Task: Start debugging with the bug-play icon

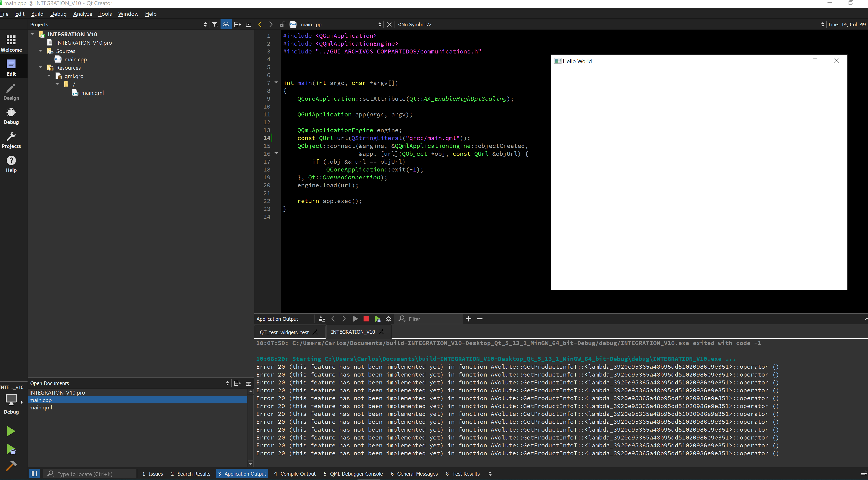Action: (11, 449)
